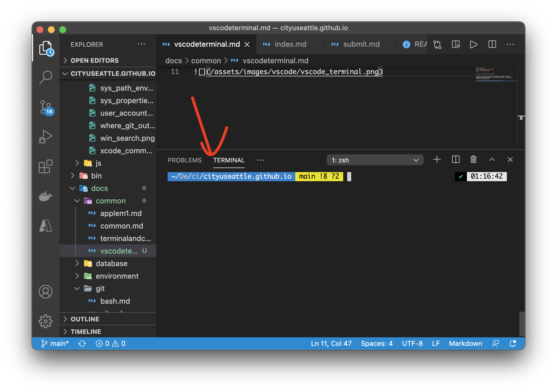Change language mode Markdown

click(x=465, y=344)
